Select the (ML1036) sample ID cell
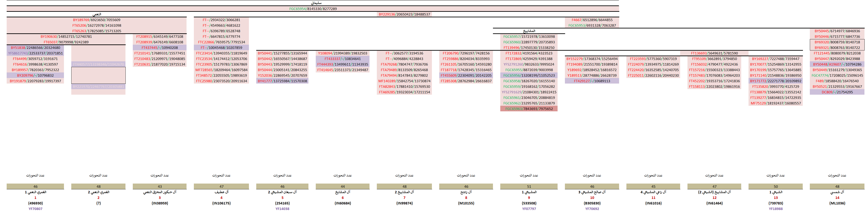 click(x=837, y=203)
